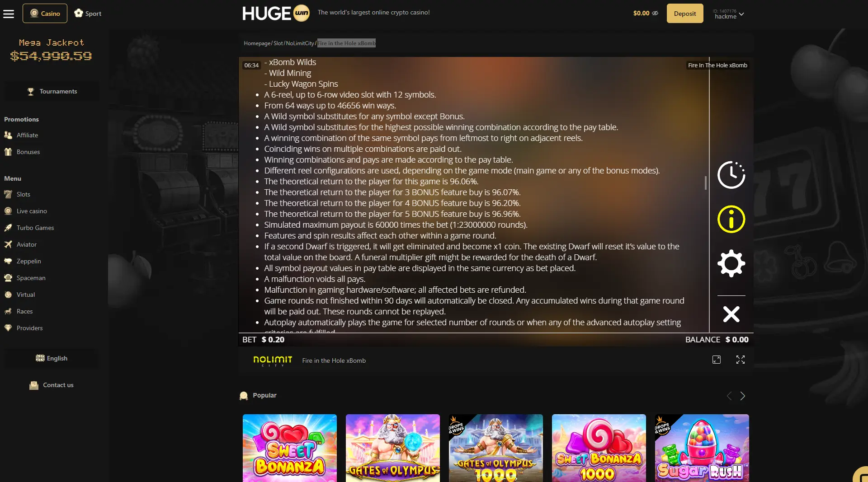The width and height of the screenshot is (868, 482).
Task: Open Aviator from the sidebar
Action: [27, 244]
